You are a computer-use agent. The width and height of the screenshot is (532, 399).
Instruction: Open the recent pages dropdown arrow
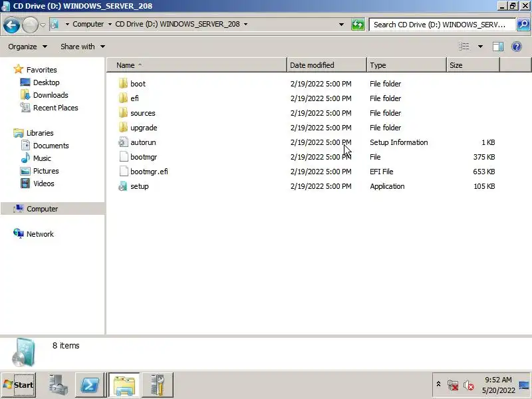[43, 25]
